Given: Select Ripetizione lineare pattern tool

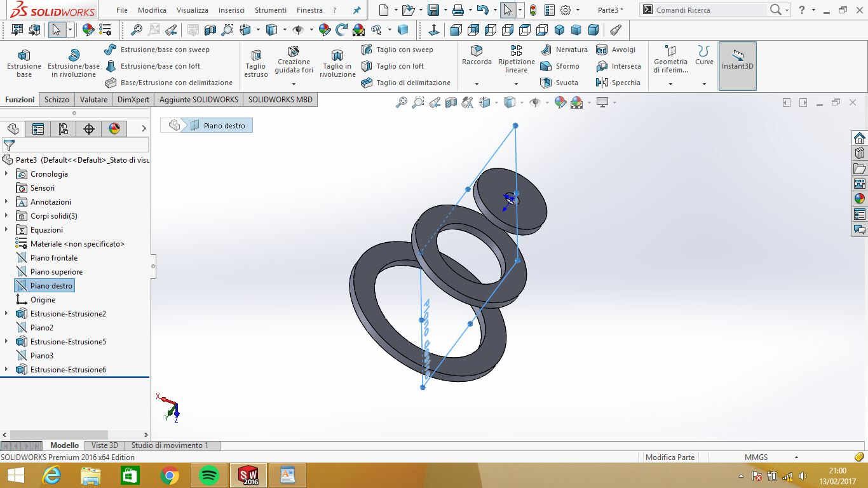Looking at the screenshot, I should pos(516,58).
